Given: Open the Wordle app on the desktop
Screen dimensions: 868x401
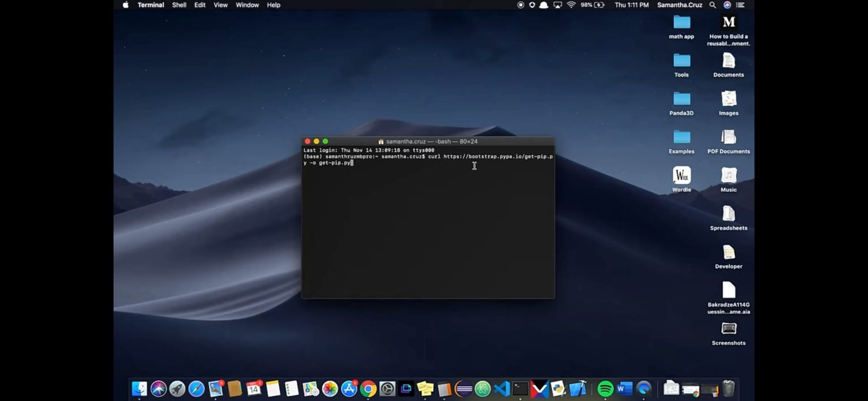Looking at the screenshot, I should [681, 176].
